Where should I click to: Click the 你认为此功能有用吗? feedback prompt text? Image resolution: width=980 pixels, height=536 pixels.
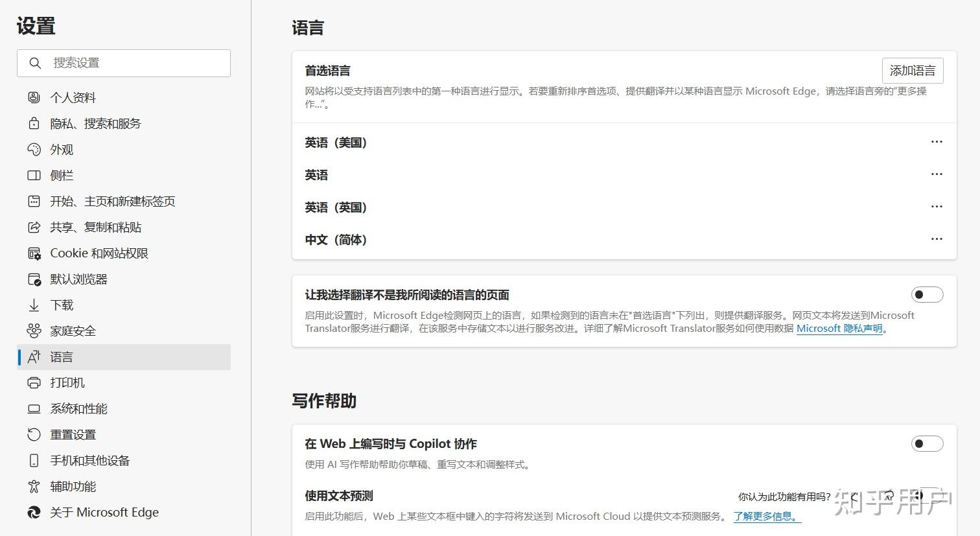[784, 497]
